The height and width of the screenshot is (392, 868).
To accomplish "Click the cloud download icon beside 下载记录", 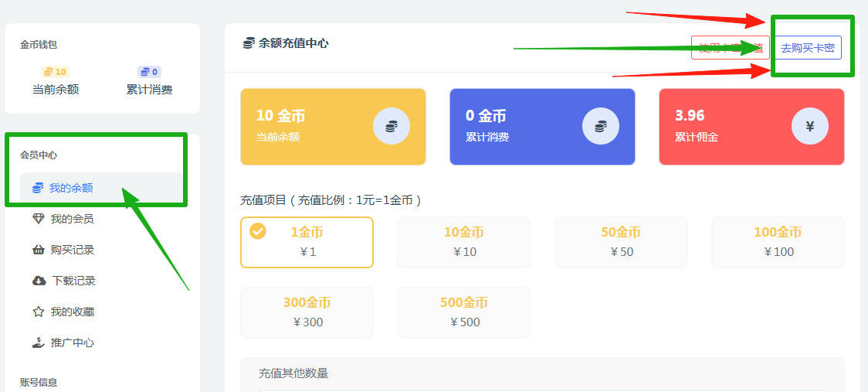I will (x=39, y=281).
